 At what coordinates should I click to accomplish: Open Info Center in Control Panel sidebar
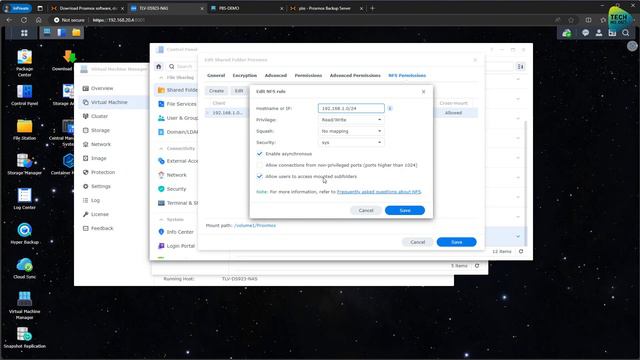pos(176,232)
